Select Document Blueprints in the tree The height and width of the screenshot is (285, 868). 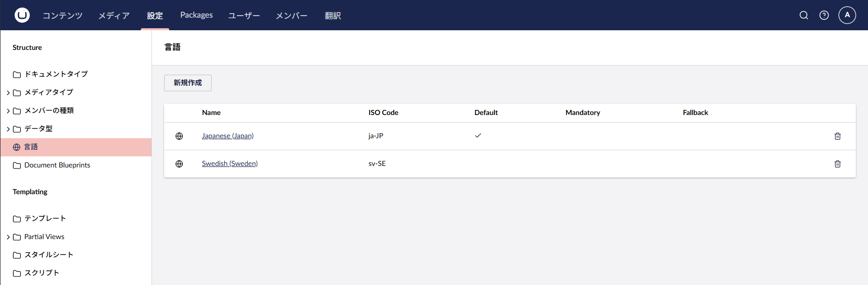pyautogui.click(x=57, y=165)
